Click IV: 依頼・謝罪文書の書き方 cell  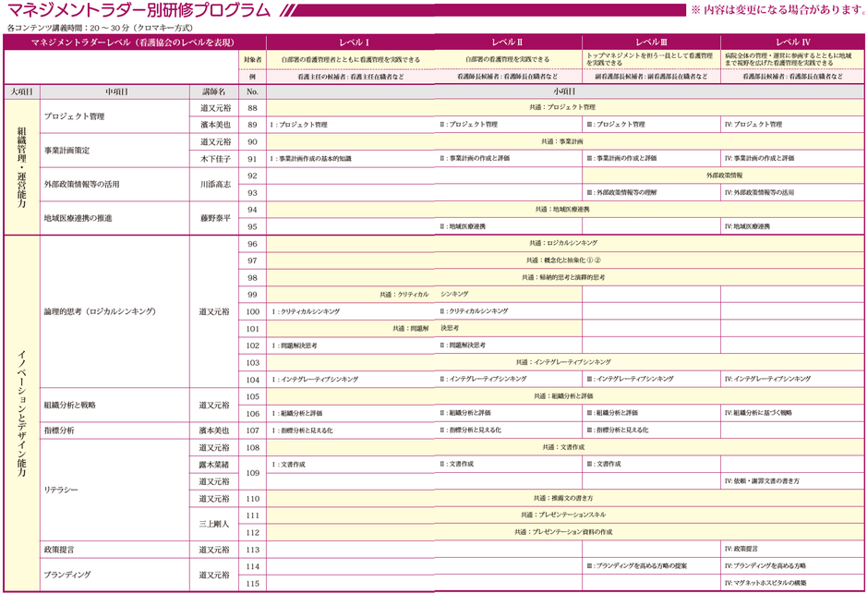[762, 481]
